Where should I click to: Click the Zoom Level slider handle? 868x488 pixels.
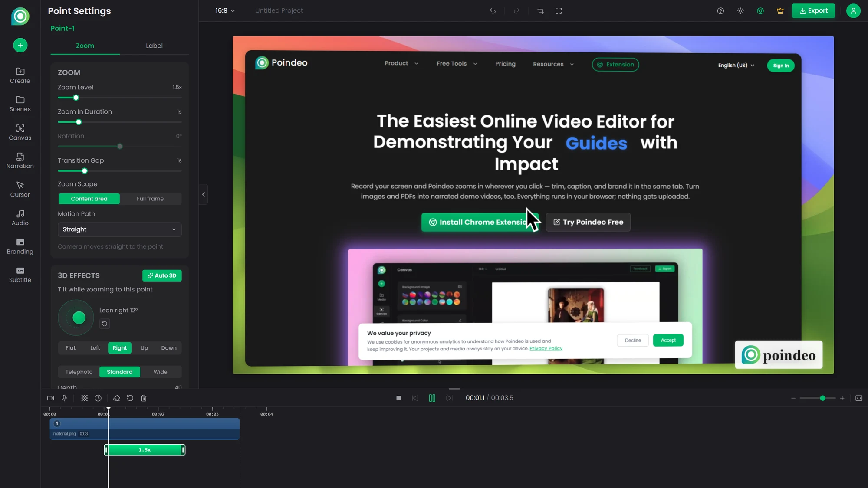pos(76,98)
